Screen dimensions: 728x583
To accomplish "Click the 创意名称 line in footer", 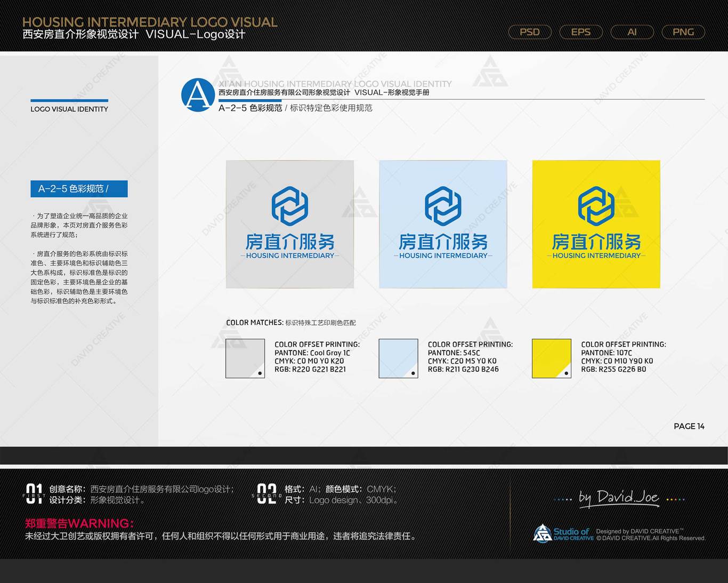I will 142,489.
